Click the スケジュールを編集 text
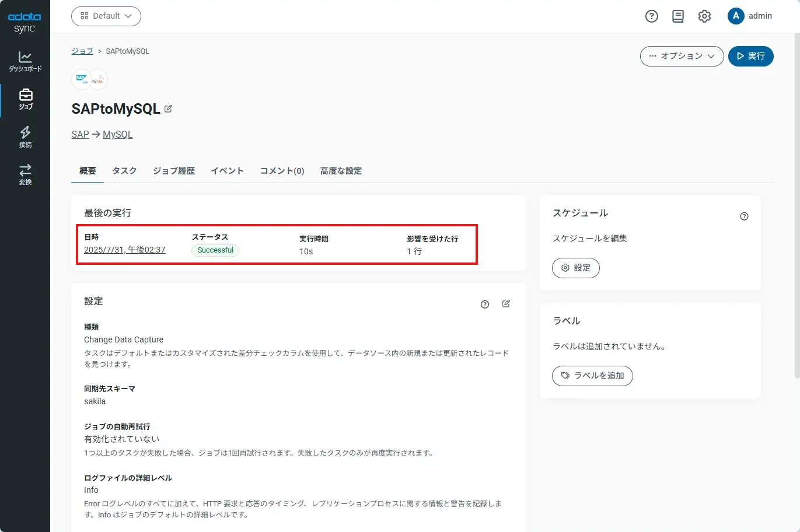 click(590, 239)
